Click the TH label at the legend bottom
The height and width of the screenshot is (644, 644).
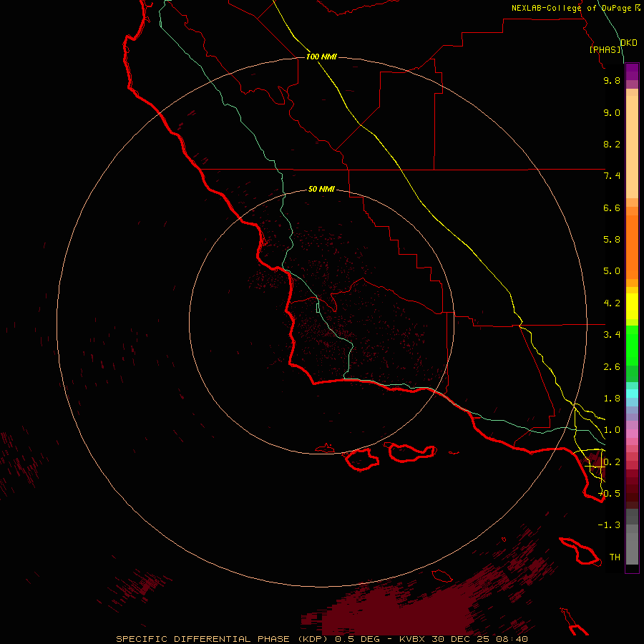tap(615, 557)
